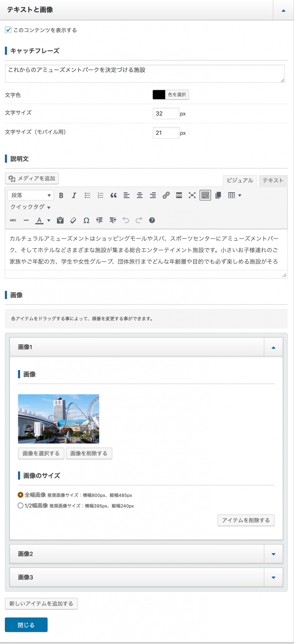
Task: Insert a blockquote in the editor
Action: coord(114,195)
